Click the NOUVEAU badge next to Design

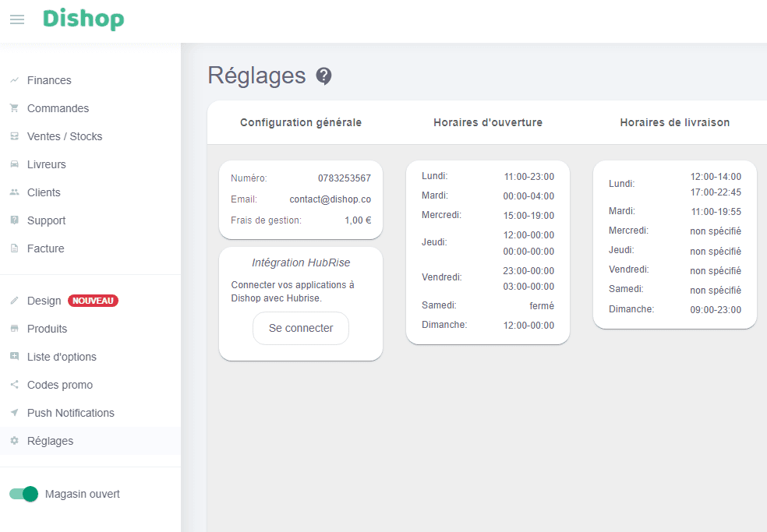coord(93,301)
